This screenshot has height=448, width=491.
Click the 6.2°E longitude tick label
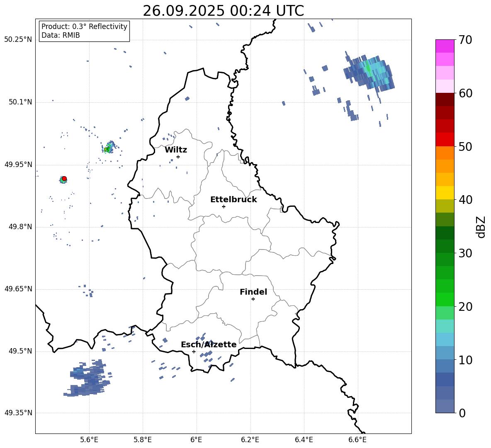[250, 439]
